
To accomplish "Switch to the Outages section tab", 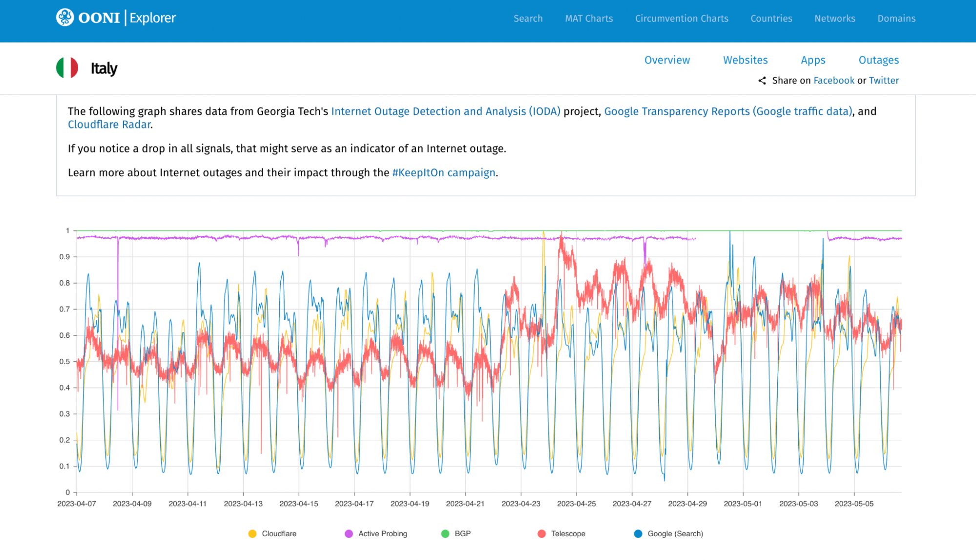I will pyautogui.click(x=878, y=60).
